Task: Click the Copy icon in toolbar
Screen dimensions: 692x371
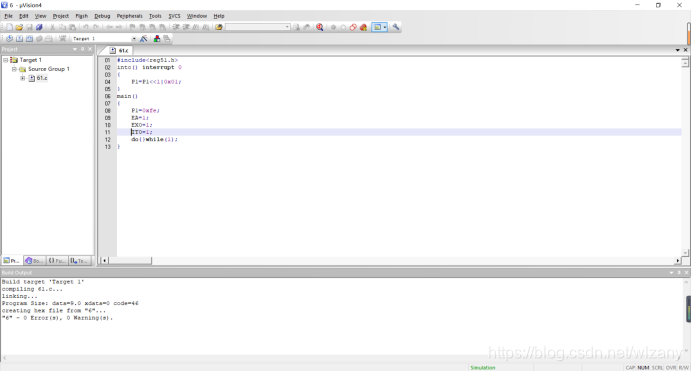Action: point(62,27)
